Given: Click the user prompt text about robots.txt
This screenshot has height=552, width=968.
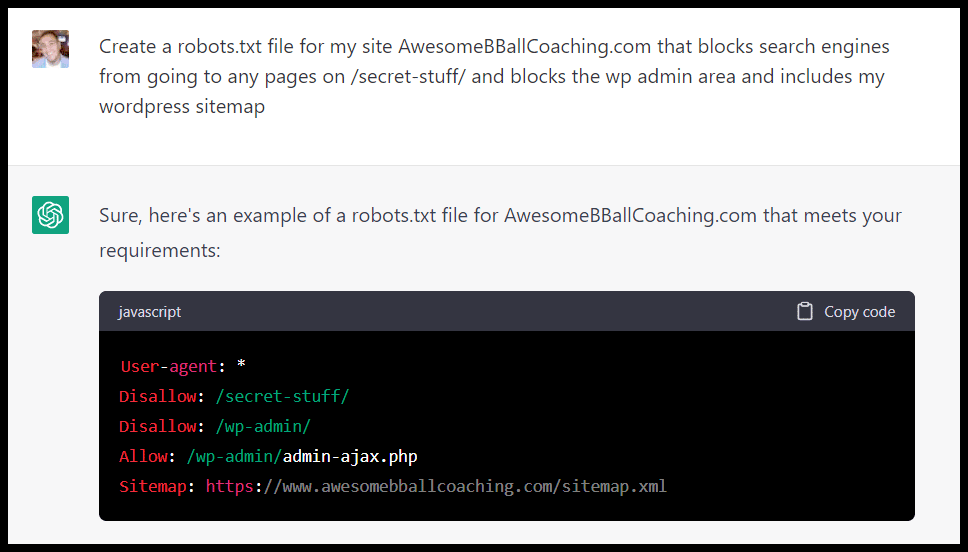Looking at the screenshot, I should click(x=494, y=77).
